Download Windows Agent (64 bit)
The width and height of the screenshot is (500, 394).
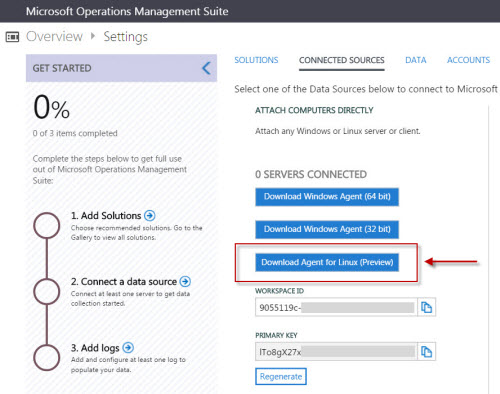pos(327,197)
